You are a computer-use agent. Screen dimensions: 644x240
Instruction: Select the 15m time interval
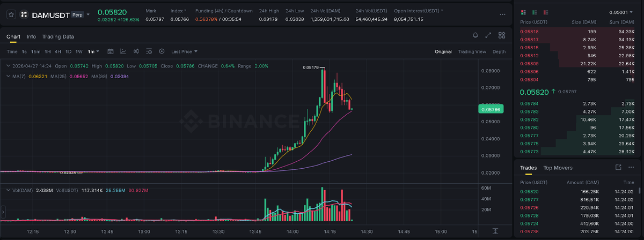[35, 51]
